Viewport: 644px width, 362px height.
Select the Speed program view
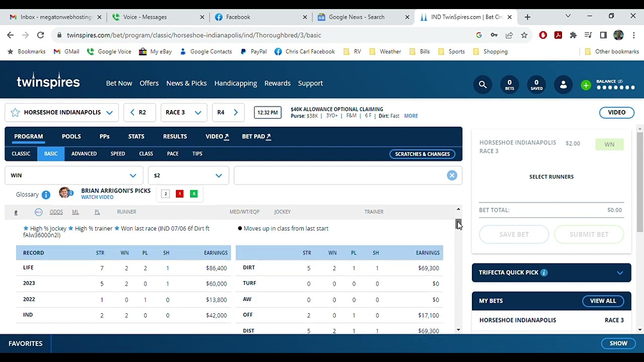coord(118,154)
